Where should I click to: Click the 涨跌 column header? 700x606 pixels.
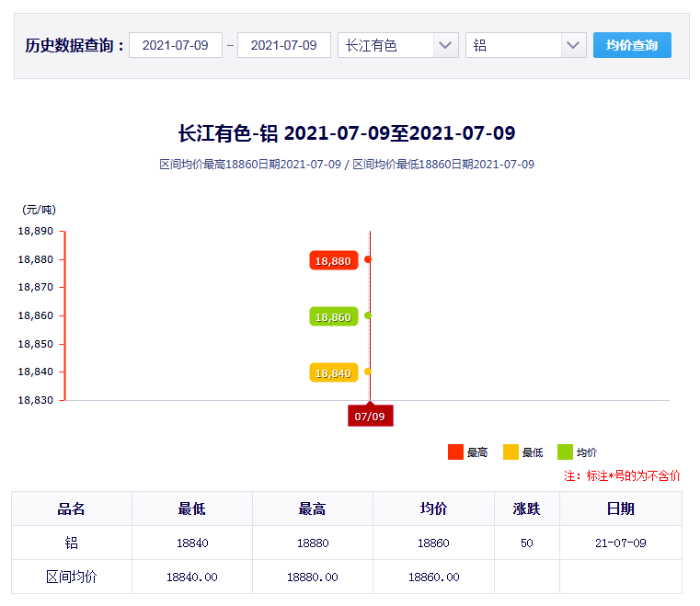pyautogui.click(x=527, y=509)
